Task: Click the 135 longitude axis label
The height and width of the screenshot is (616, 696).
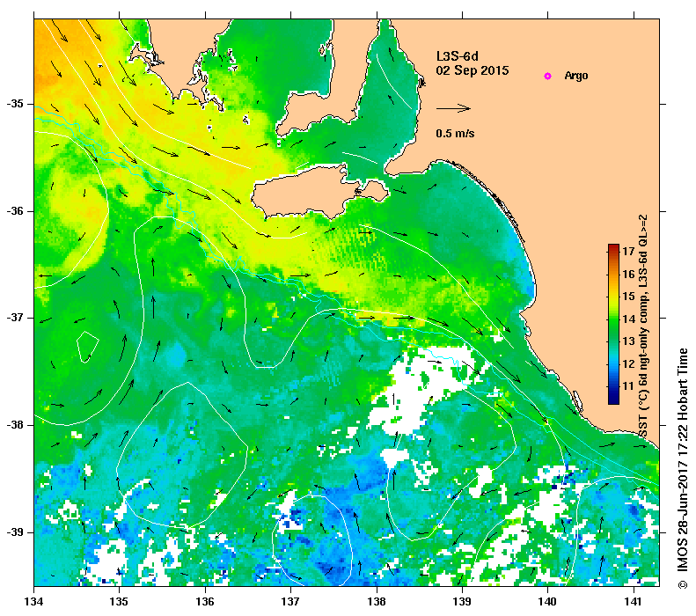Action: click(x=120, y=602)
